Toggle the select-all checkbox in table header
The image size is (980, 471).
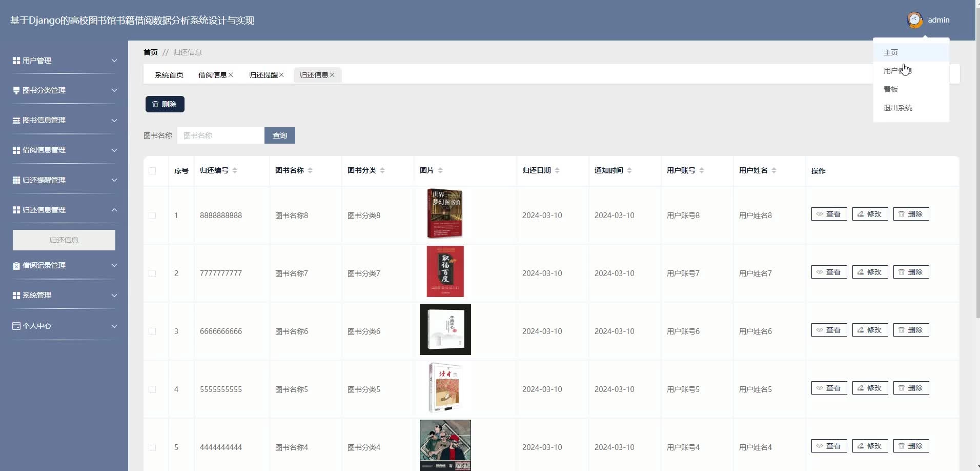click(x=152, y=171)
